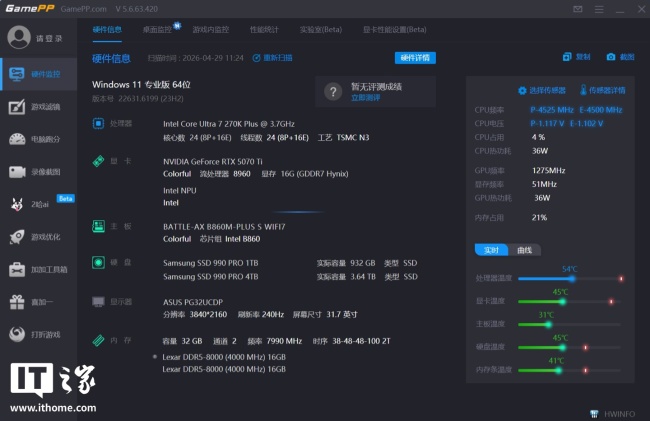Click the 主板 motherboard icon
Screen dimensions: 650x421
[98, 226]
